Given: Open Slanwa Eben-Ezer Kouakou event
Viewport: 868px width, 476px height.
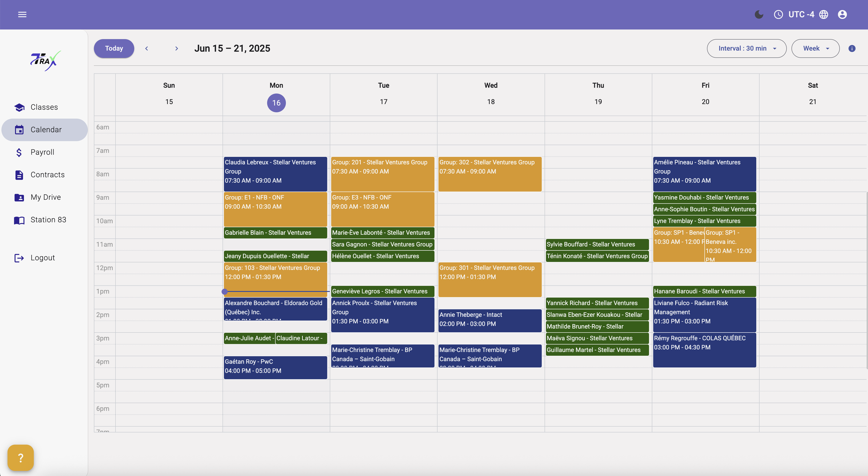Looking at the screenshot, I should pyautogui.click(x=597, y=315).
